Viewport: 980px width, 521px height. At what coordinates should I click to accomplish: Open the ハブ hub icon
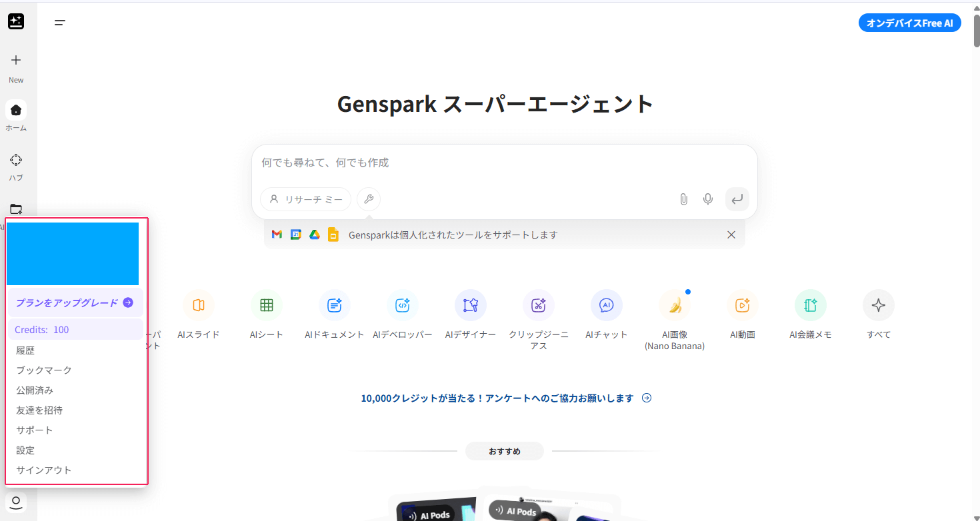16,160
